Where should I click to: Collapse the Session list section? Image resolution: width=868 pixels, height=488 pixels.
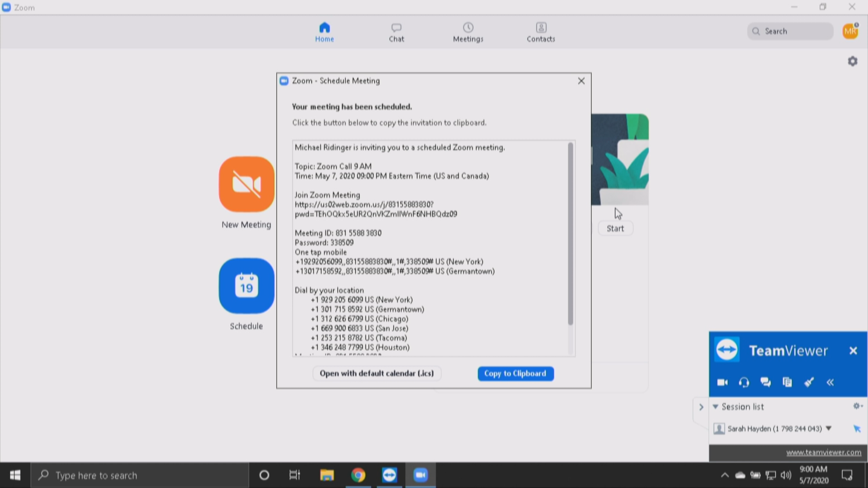(x=715, y=407)
